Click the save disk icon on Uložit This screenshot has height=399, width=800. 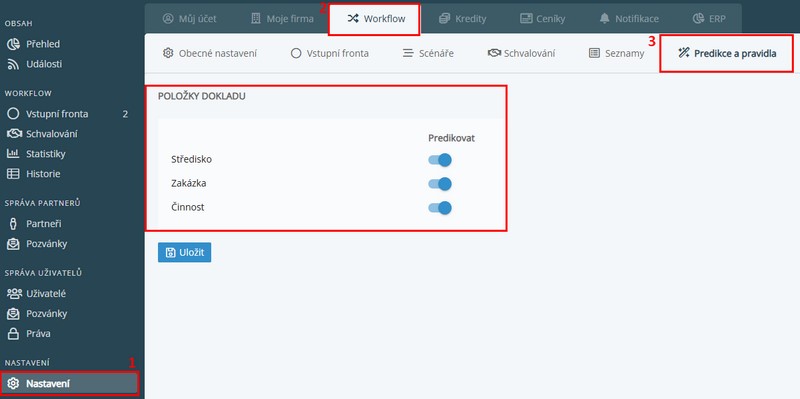click(170, 253)
